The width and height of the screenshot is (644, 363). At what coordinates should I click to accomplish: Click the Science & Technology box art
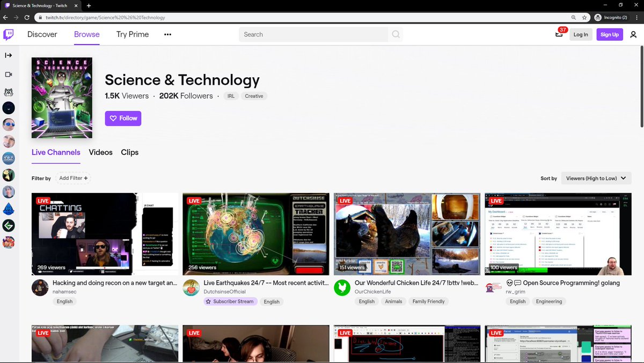coord(62,98)
